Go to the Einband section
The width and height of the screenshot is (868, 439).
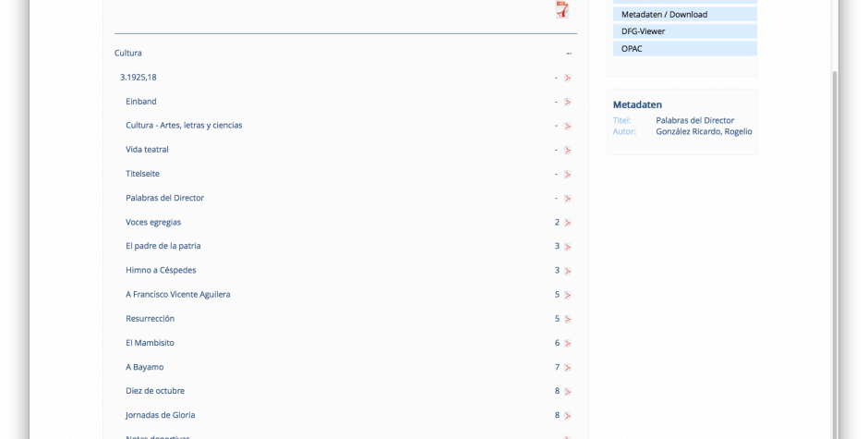point(141,102)
